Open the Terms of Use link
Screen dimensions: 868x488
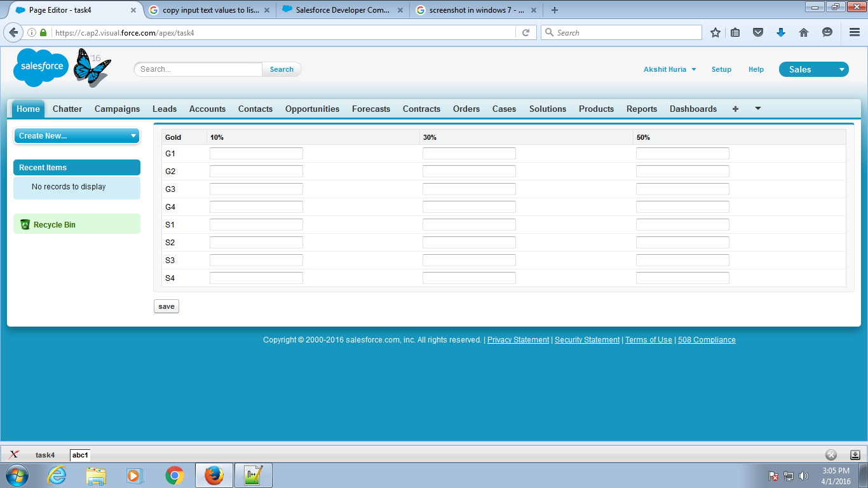click(x=648, y=340)
